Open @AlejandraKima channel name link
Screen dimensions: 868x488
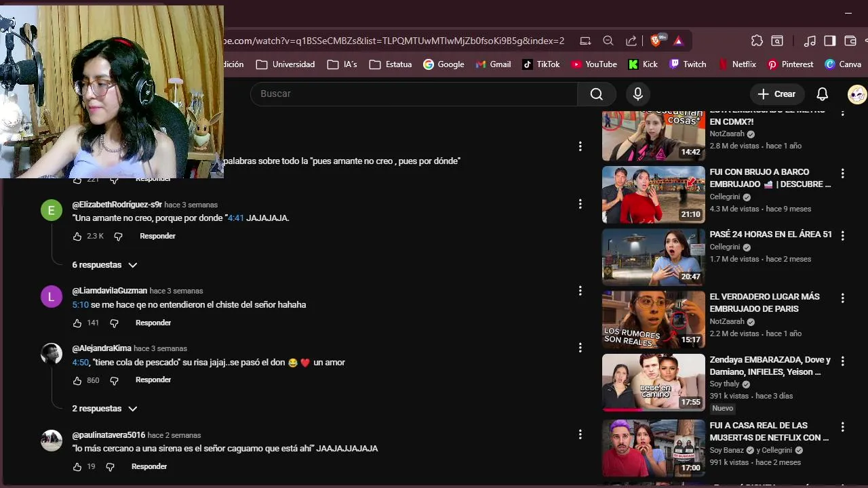click(x=102, y=348)
